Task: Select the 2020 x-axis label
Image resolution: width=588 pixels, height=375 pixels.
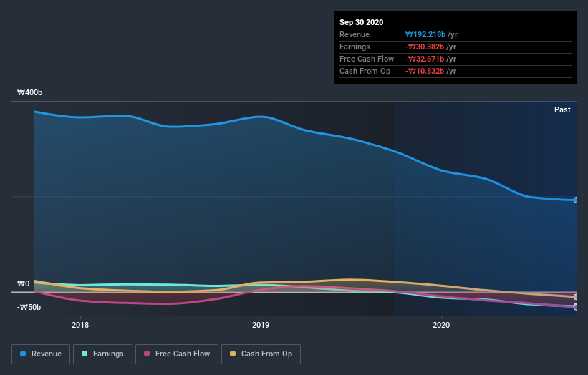Action: (x=441, y=325)
